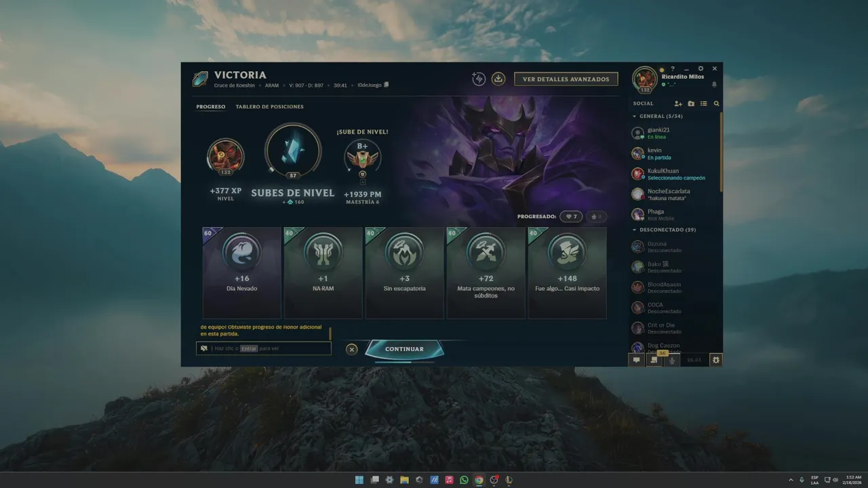Open WhatsApp from the taskbar
Screen dimensions: 868x488
pos(464,480)
